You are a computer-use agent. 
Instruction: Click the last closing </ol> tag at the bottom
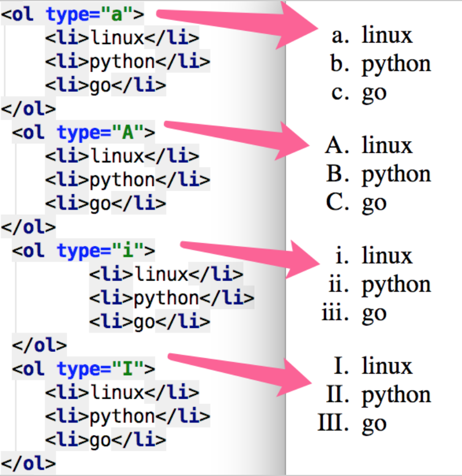click(28, 462)
